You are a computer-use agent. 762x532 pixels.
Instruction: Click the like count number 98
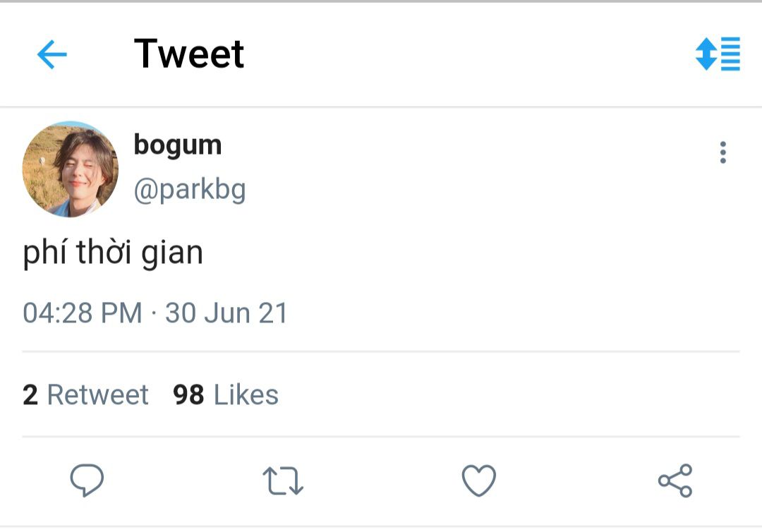[188, 394]
